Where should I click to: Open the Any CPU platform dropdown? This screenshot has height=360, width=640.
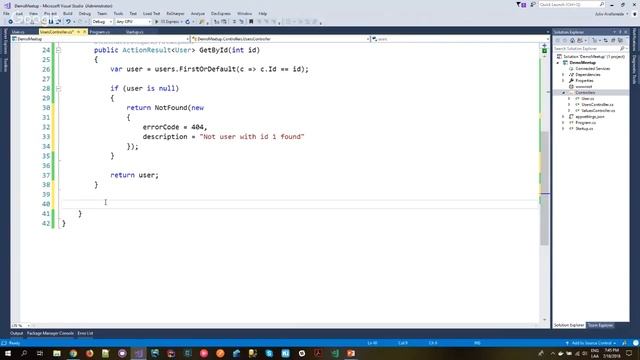pyautogui.click(x=133, y=22)
